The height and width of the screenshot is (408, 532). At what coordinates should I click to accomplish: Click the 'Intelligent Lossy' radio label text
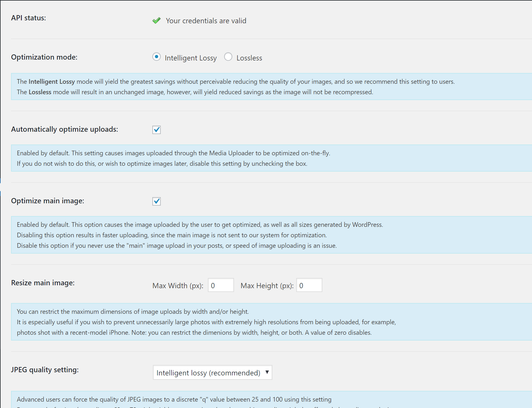point(191,58)
